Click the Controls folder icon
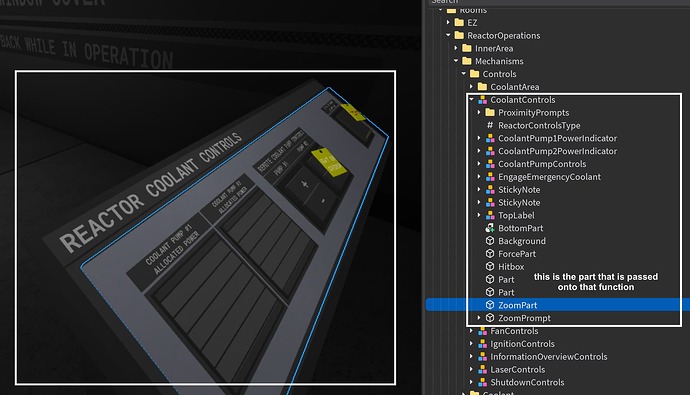690x395 pixels. click(x=474, y=74)
